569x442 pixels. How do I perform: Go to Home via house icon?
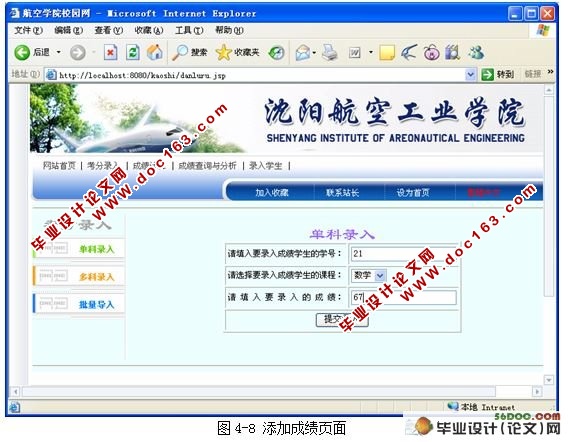coord(155,52)
